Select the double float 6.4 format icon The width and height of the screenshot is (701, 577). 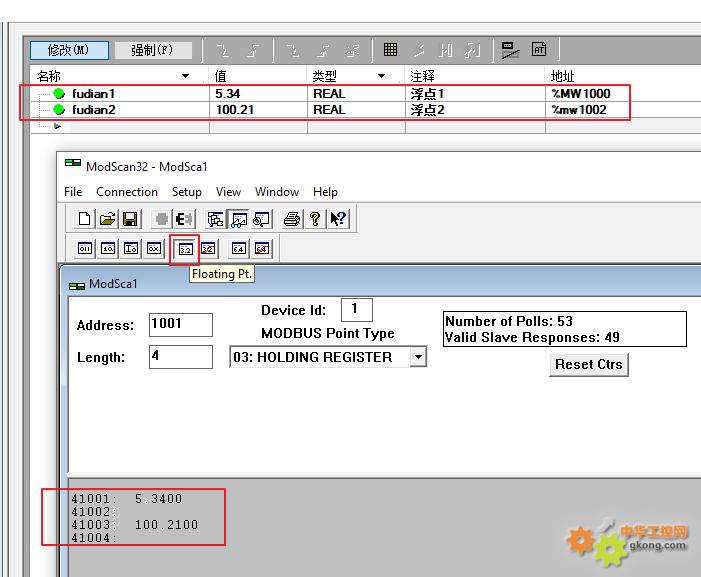(239, 248)
